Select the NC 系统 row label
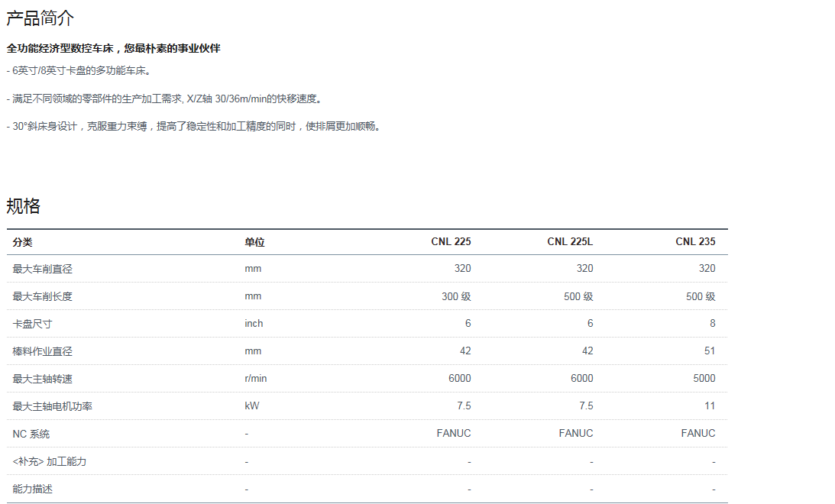Screen dimensions: 835x504 [31, 434]
